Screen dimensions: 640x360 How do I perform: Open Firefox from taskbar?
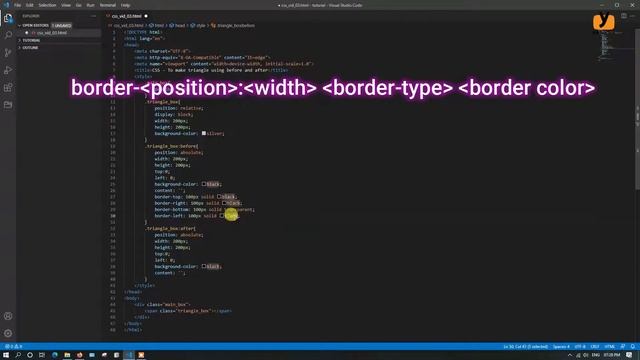[x=80, y=355]
